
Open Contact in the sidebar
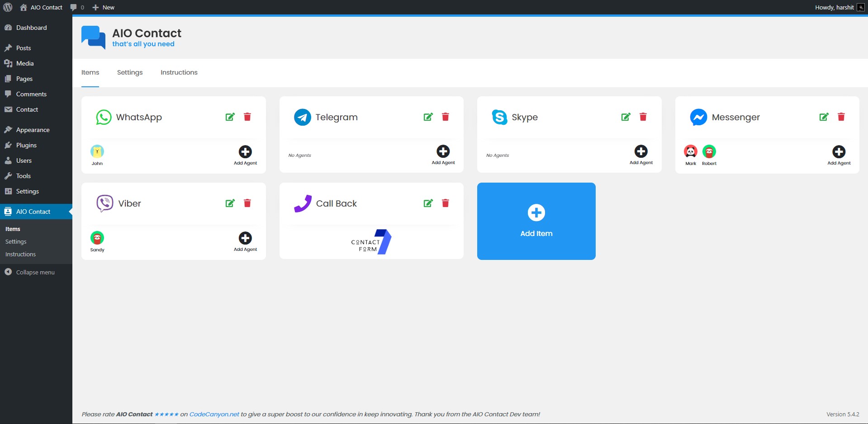[x=36, y=109]
